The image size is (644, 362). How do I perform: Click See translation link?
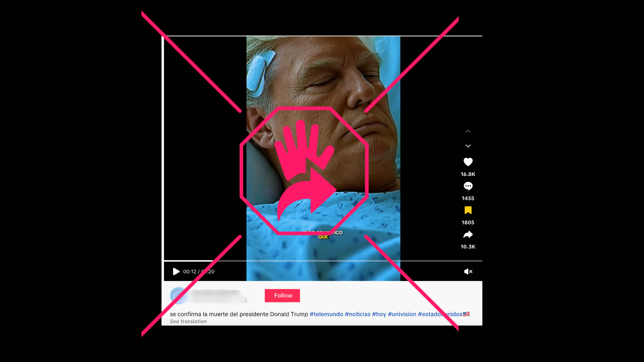pyautogui.click(x=188, y=321)
